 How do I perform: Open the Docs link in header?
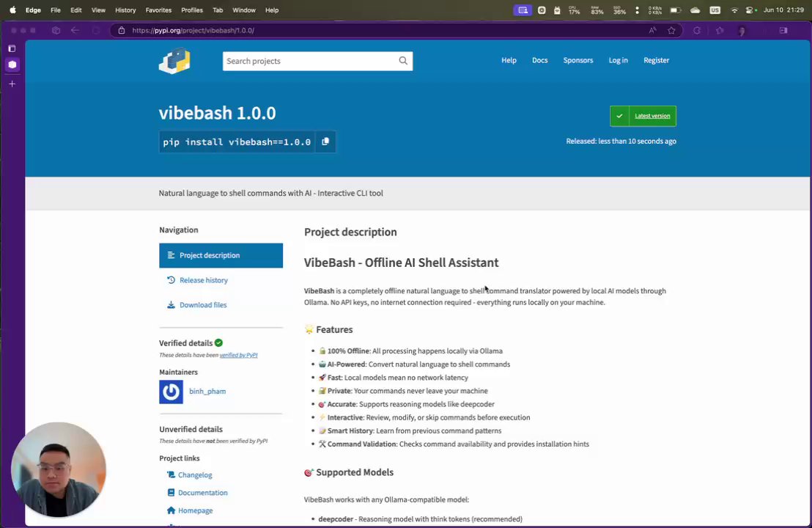point(539,60)
